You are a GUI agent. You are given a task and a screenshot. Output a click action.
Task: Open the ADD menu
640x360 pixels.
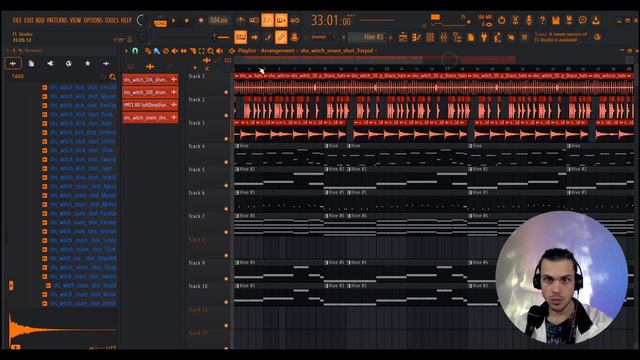40,20
